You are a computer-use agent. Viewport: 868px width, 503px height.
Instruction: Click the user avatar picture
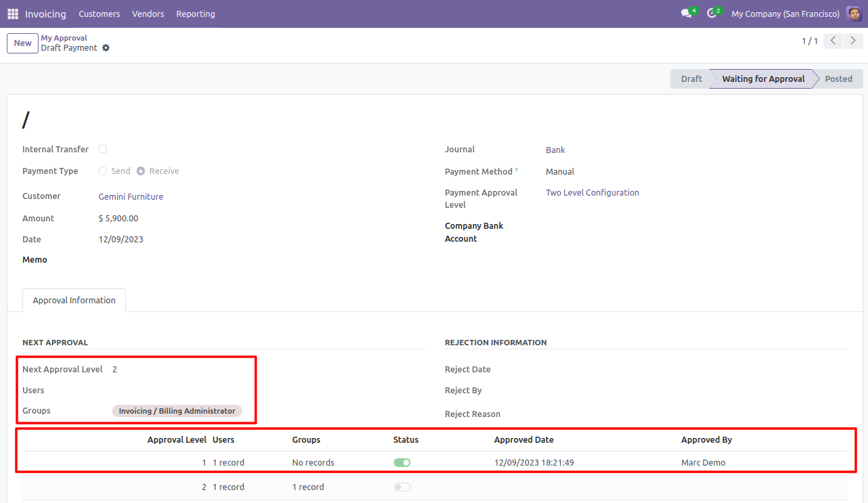click(854, 14)
